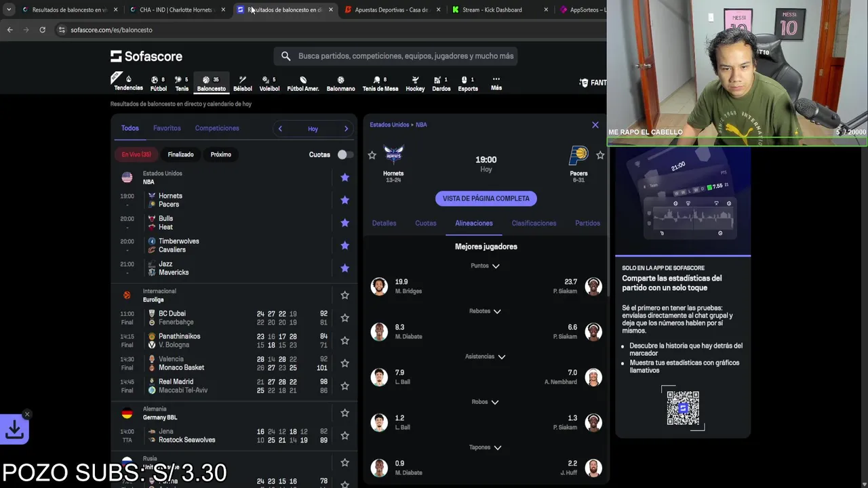Click the Fantasy icon in the header
This screenshot has width=868, height=488.
[x=584, y=83]
